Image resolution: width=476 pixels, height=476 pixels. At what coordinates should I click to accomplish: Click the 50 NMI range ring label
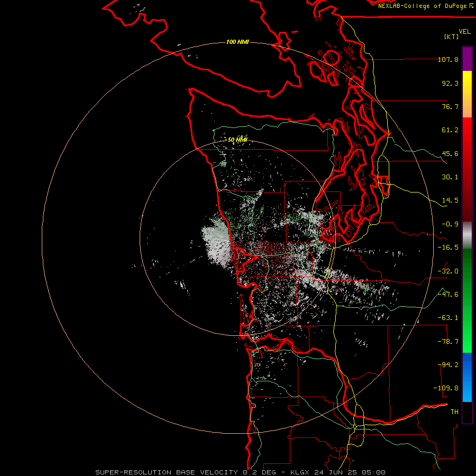click(237, 140)
